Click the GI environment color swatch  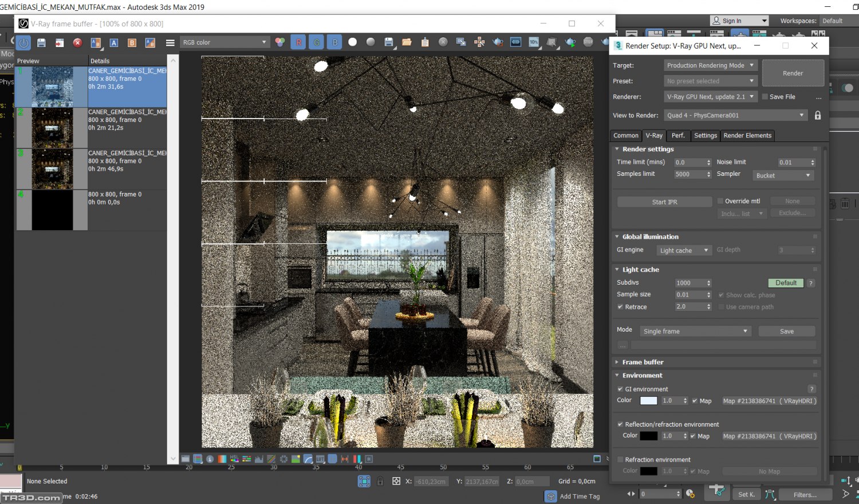coord(648,401)
